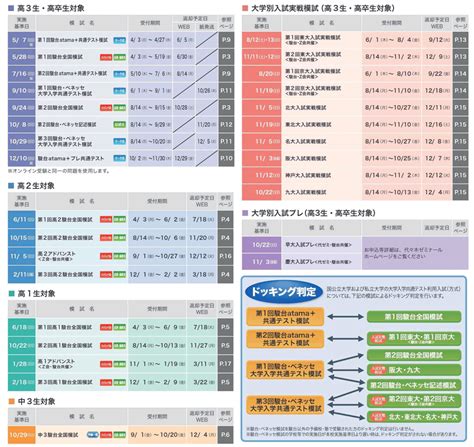
Task: Click "第1回高2駿台全国模試" exam name
Action: point(65,220)
